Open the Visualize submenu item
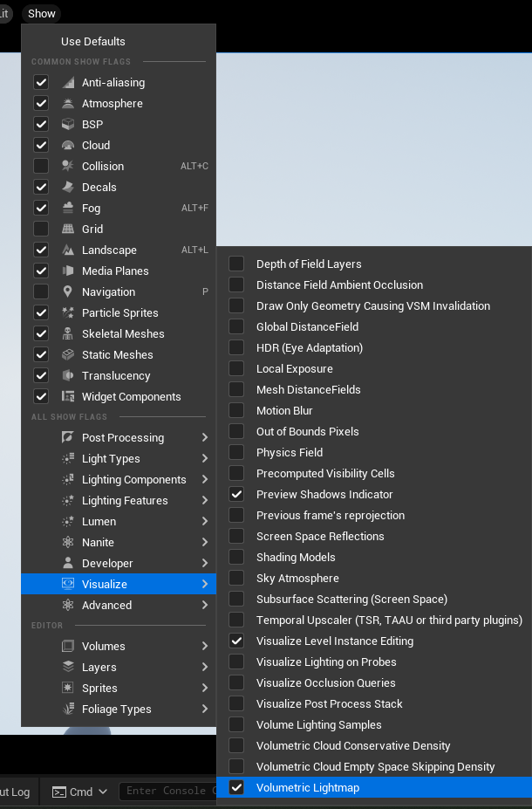 tap(119, 584)
